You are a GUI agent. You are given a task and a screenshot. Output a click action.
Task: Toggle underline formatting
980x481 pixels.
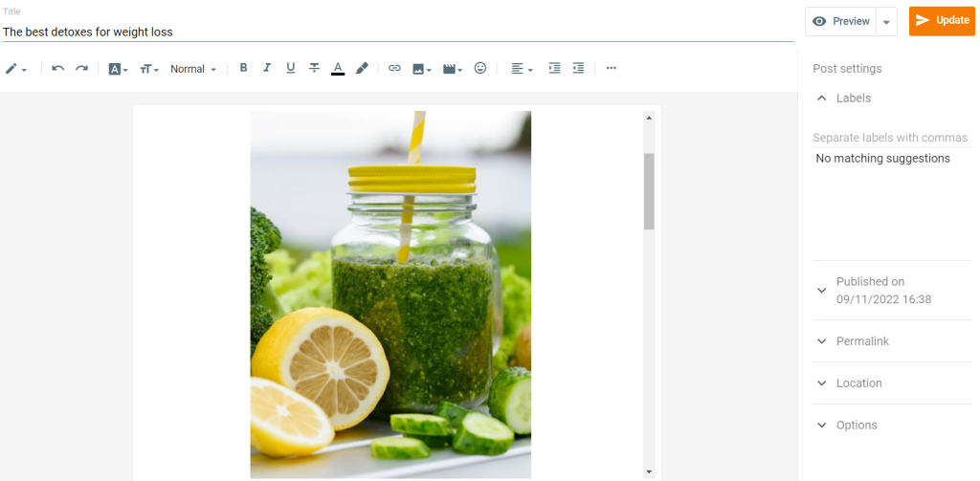(x=291, y=68)
